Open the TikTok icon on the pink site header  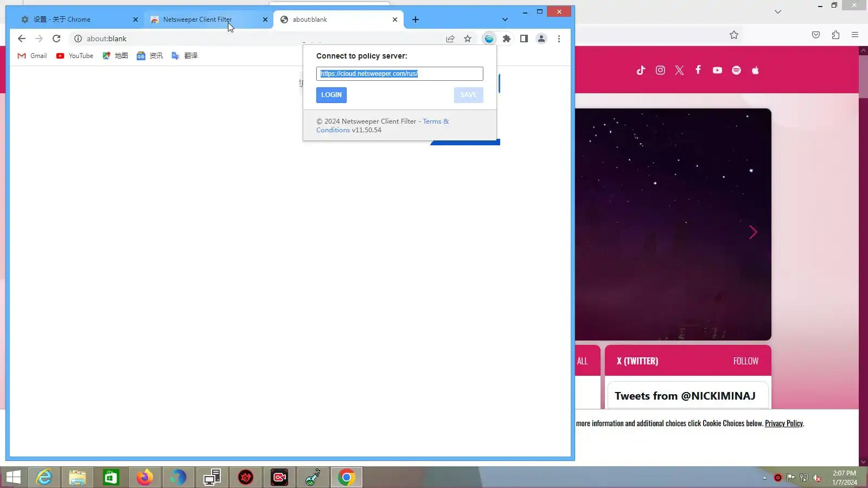tap(641, 70)
